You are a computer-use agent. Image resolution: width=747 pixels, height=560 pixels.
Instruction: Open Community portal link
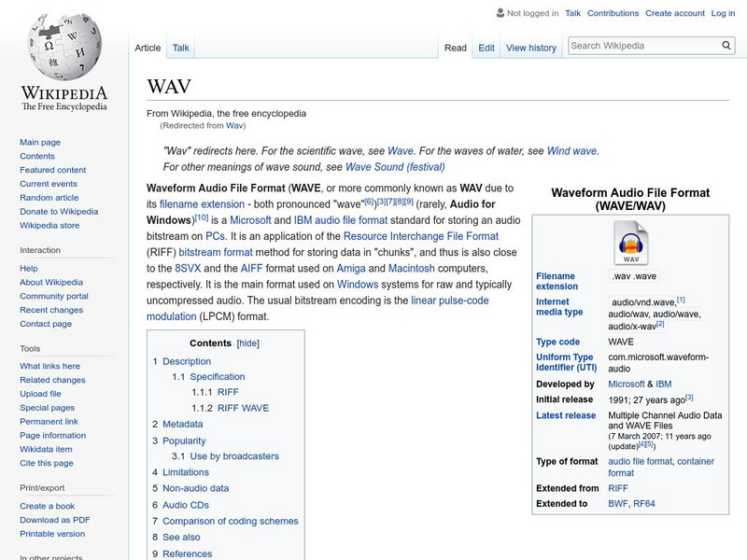click(x=54, y=296)
